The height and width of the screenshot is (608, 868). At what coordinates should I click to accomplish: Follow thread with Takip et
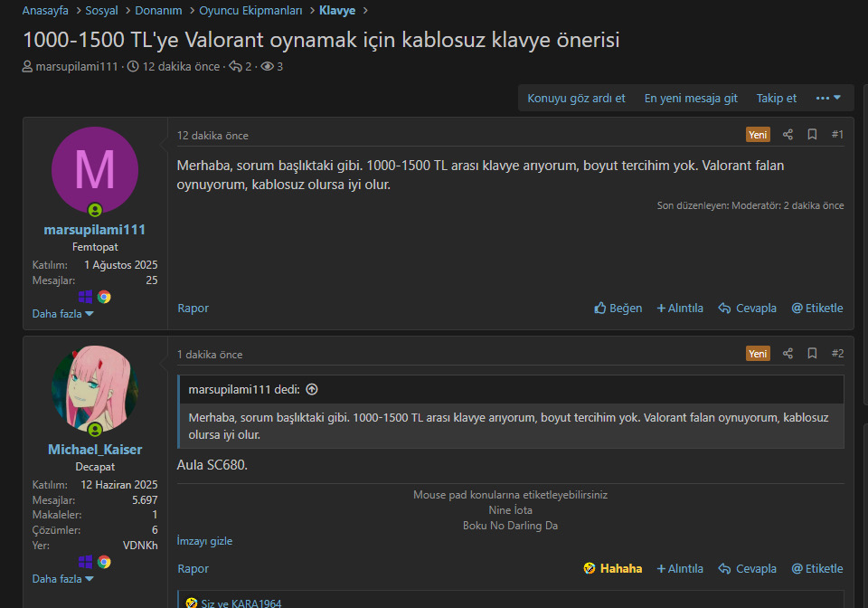tap(776, 98)
